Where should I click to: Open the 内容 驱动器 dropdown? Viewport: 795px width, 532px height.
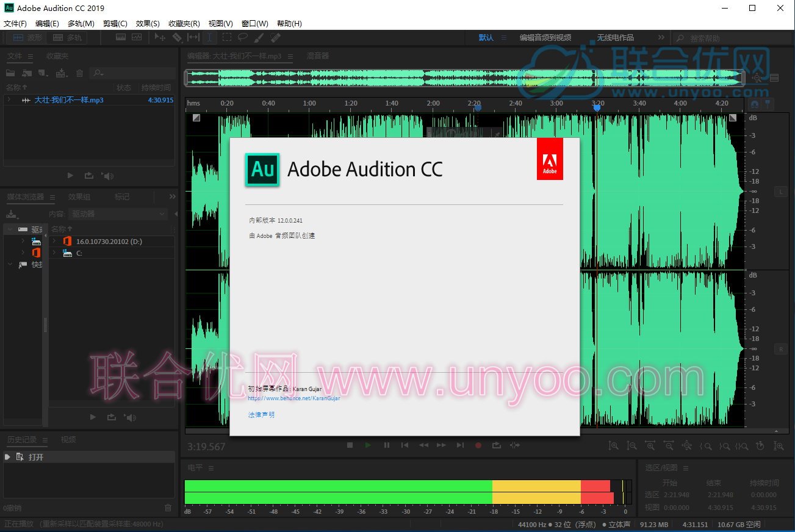(x=117, y=214)
